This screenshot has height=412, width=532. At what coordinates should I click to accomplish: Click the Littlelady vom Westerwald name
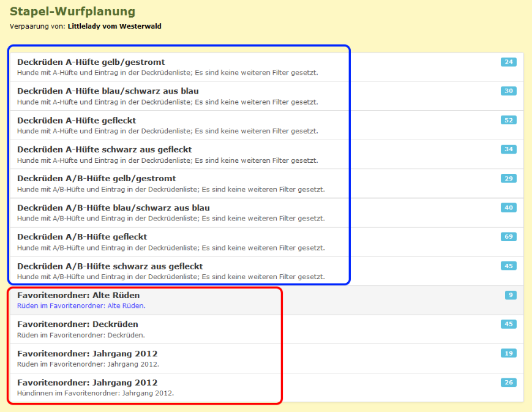[x=114, y=26]
